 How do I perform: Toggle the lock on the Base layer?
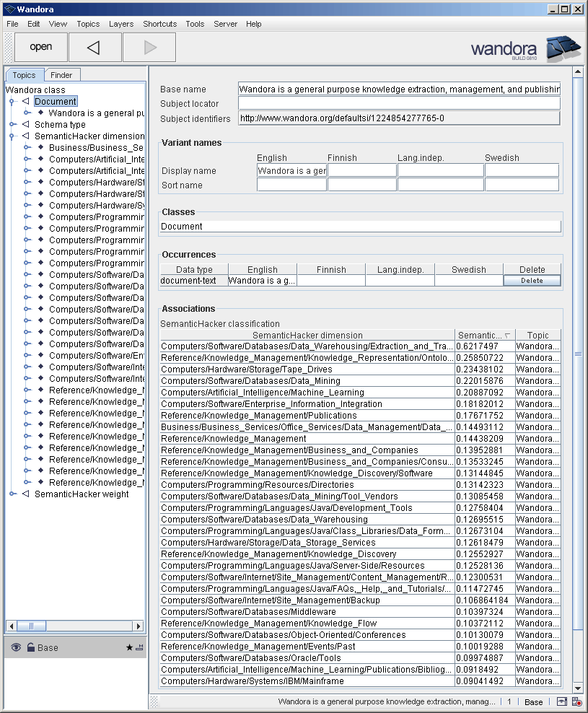click(x=30, y=647)
